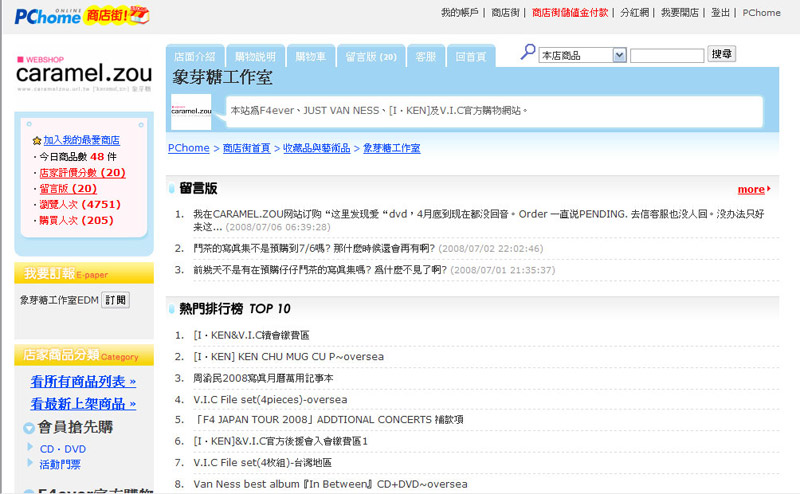Click ranked item V.I.C File set(4枚組)-台澎地區
The width and height of the screenshot is (800, 494).
point(262,462)
